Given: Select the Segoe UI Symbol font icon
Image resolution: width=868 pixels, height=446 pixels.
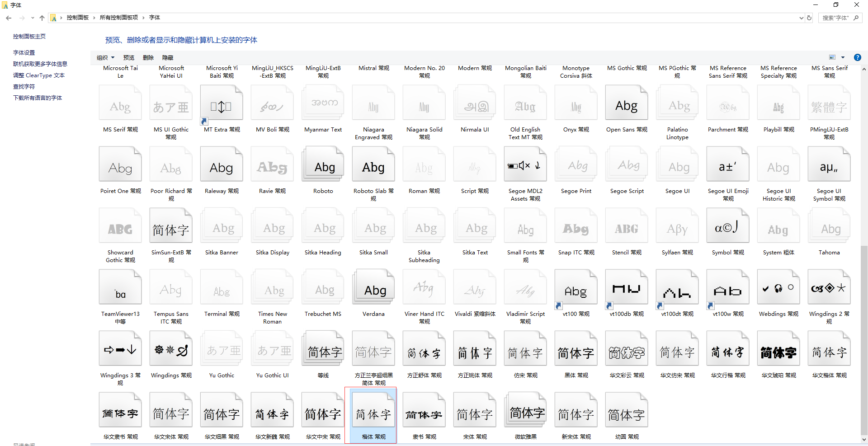Looking at the screenshot, I should [x=829, y=164].
